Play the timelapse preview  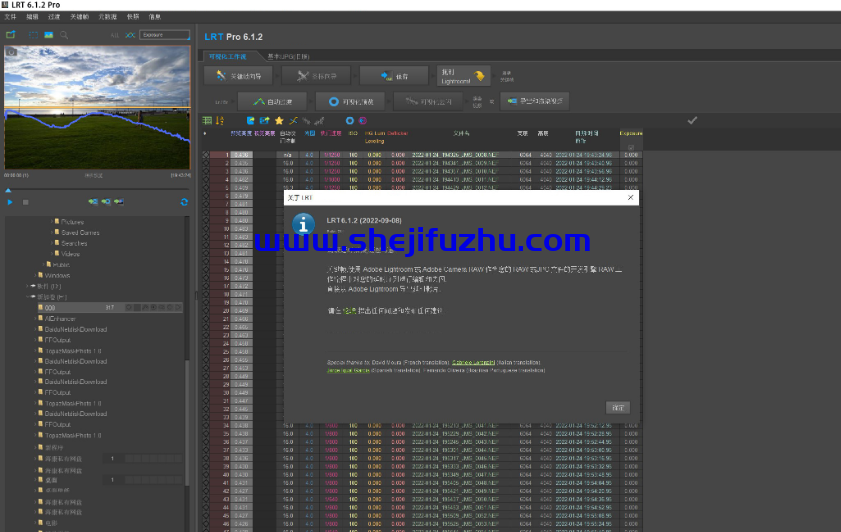[x=10, y=202]
